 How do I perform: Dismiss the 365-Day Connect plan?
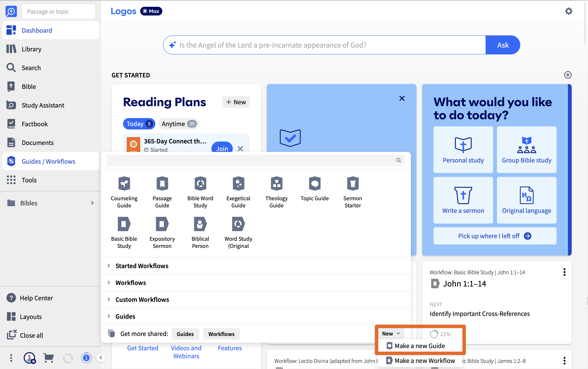click(x=240, y=149)
